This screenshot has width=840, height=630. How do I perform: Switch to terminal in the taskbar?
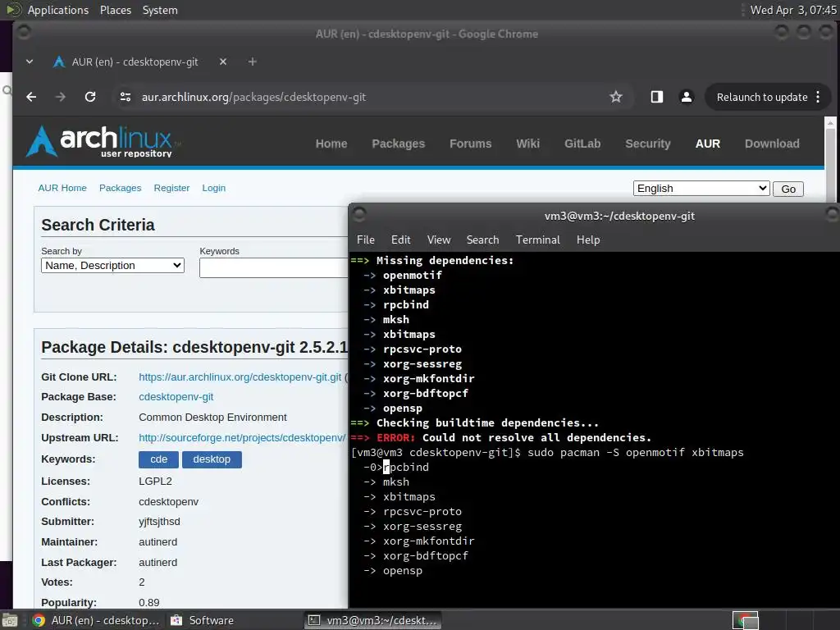[373, 620]
